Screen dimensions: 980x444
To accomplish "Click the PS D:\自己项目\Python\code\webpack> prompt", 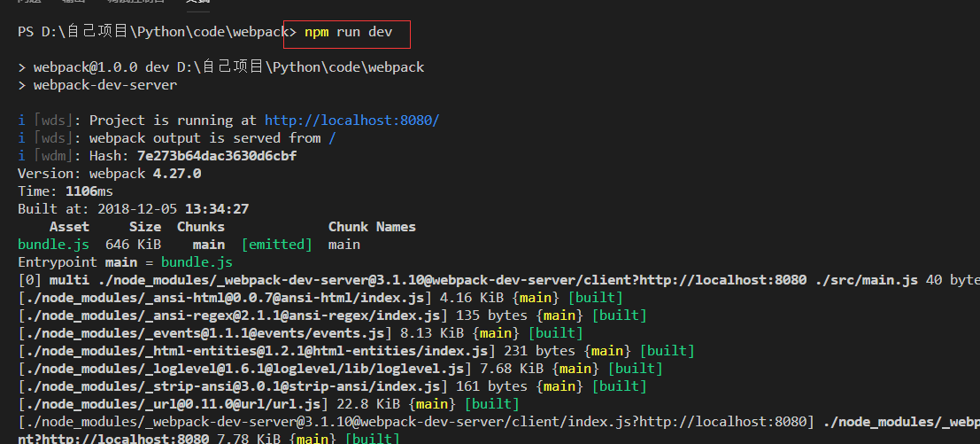I will (x=157, y=32).
